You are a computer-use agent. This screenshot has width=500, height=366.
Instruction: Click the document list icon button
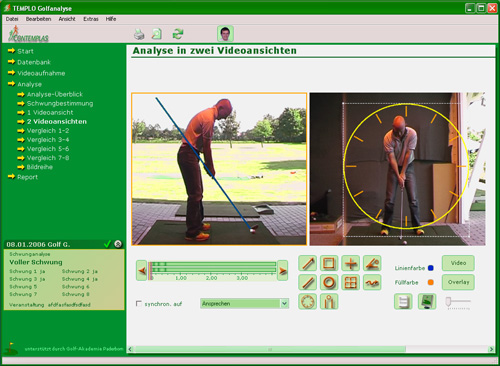pos(403,302)
